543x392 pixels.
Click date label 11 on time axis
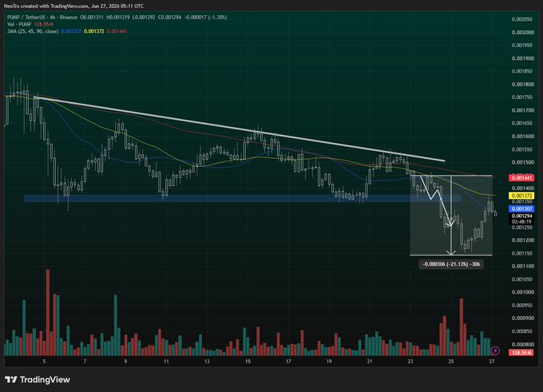166,361
